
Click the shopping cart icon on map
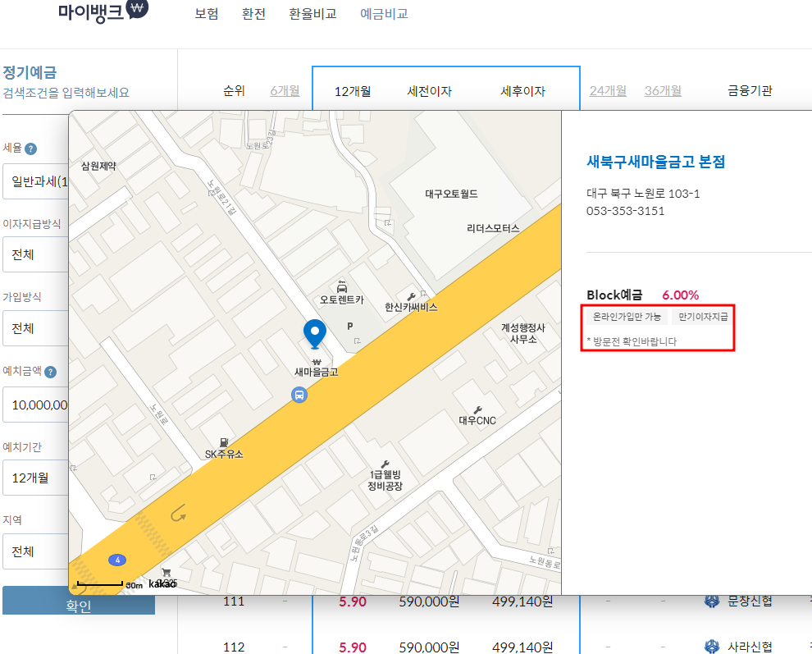coord(167,573)
